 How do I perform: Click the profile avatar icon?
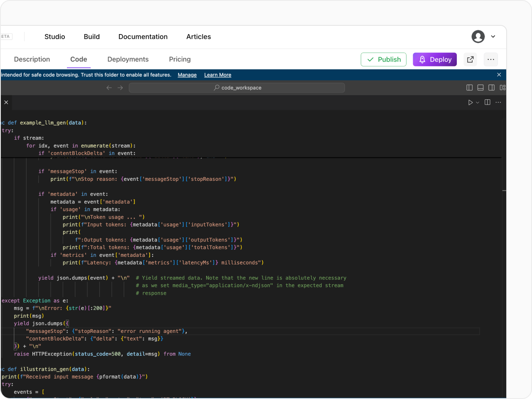click(x=478, y=37)
